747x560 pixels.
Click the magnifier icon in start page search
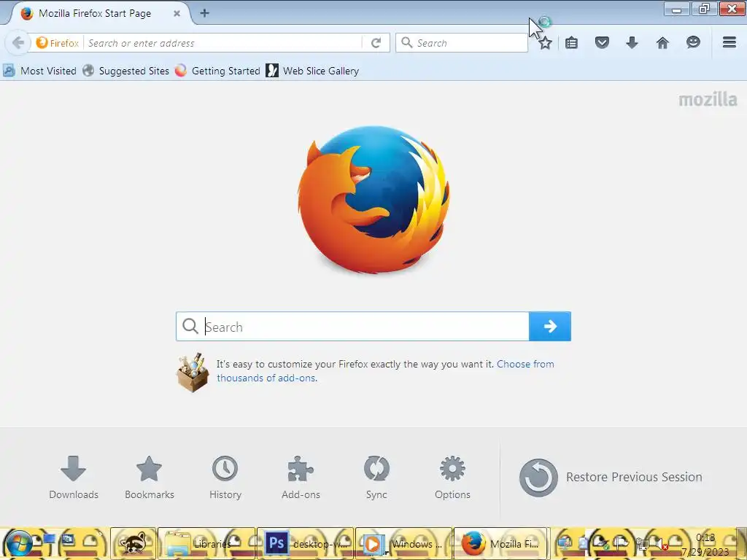coord(190,326)
